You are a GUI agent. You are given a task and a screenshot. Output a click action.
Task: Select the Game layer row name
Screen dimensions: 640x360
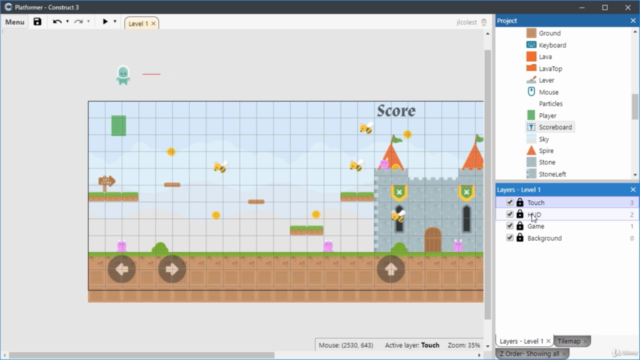536,226
